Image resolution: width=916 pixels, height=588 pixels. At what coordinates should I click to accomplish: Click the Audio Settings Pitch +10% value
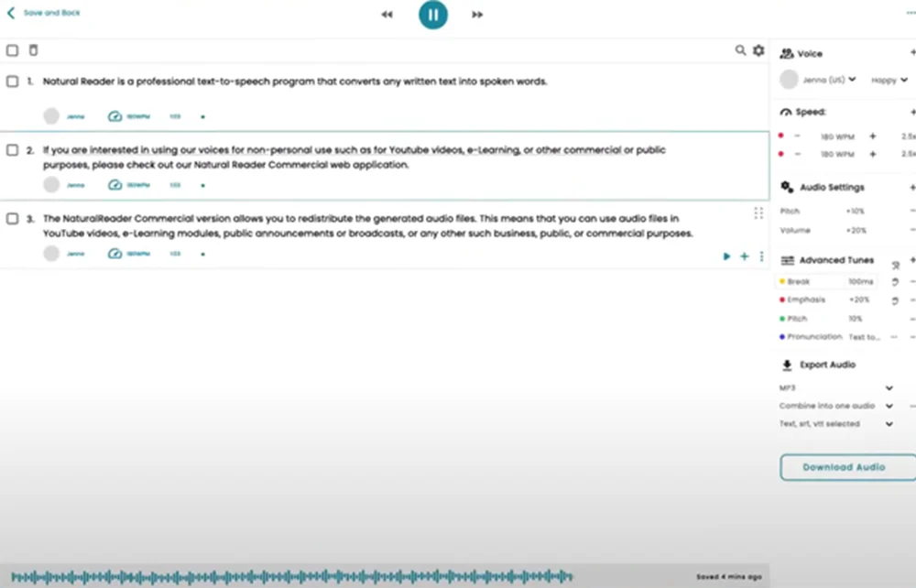[856, 212]
